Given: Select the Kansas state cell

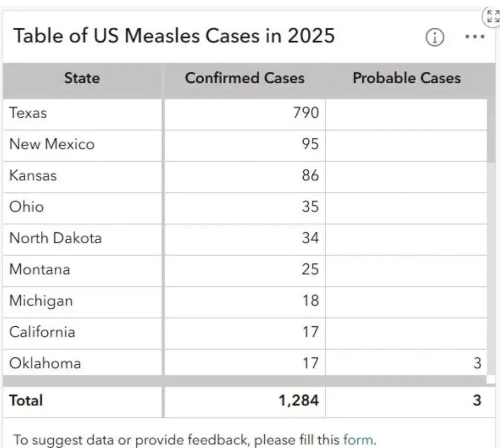Looking at the screenshot, I should pyautogui.click(x=82, y=176).
